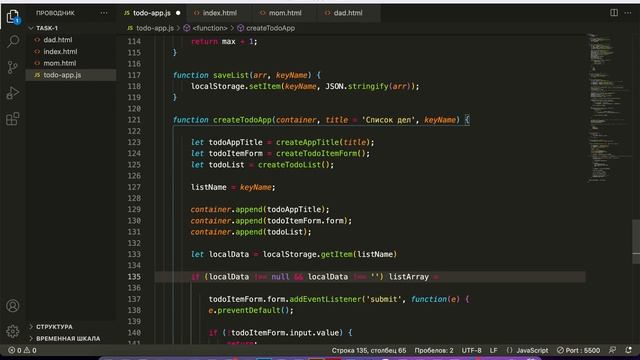Click the feedback icon in status bar
Image resolution: width=640 pixels, height=360 pixels.
pyautogui.click(x=613, y=350)
